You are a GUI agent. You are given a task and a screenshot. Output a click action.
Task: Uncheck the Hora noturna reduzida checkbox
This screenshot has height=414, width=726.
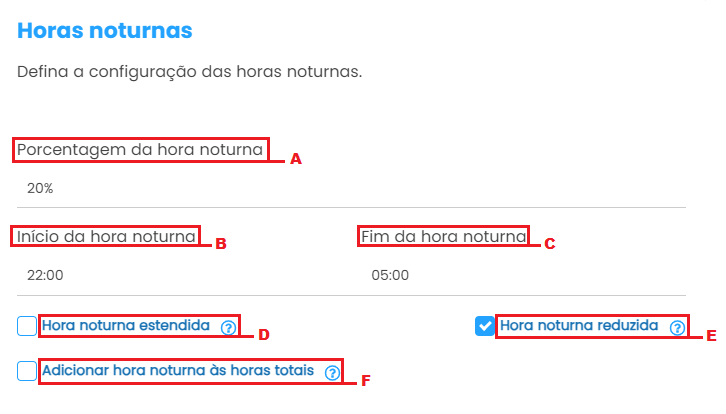[485, 326]
